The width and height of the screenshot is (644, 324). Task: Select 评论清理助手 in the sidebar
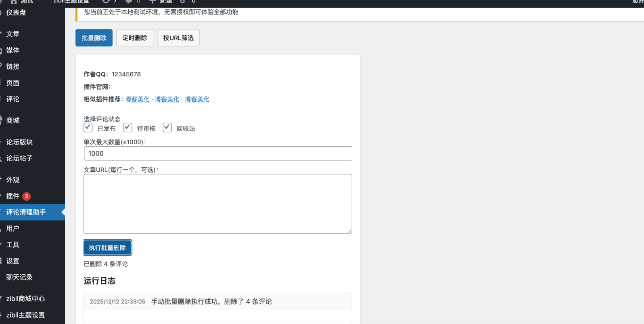(32, 212)
